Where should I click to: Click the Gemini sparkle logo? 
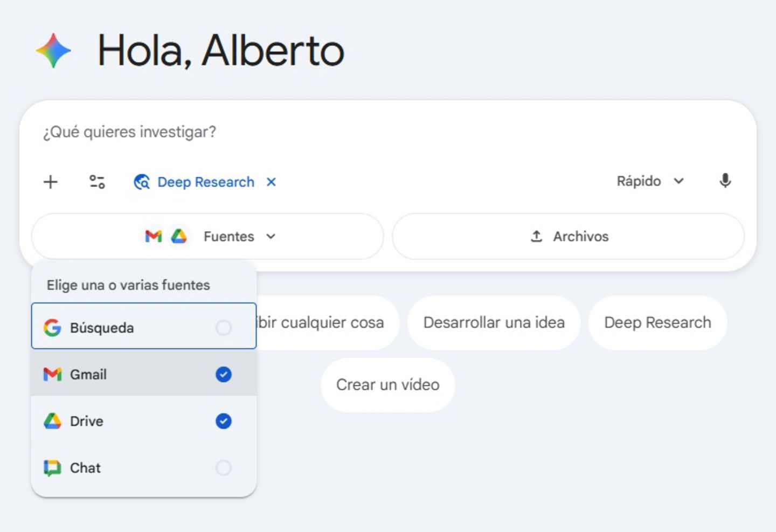(x=53, y=51)
